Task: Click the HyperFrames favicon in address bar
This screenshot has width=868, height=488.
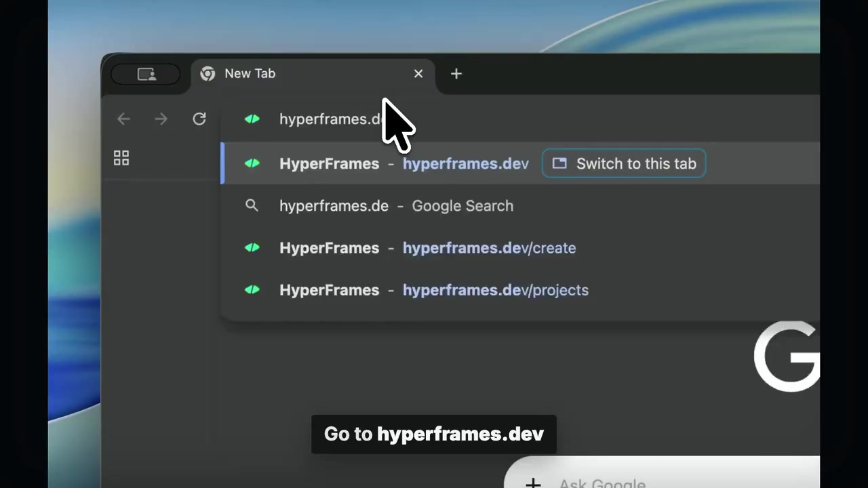Action: [x=252, y=119]
